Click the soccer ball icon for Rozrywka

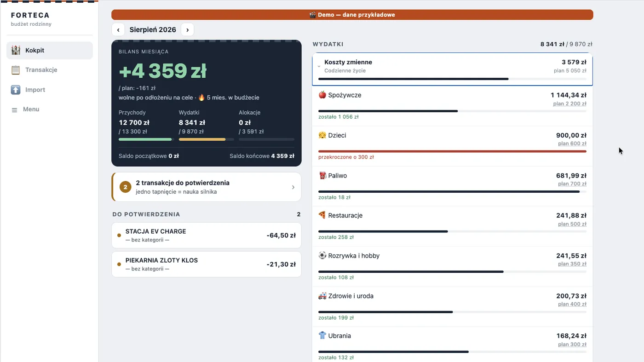click(322, 255)
